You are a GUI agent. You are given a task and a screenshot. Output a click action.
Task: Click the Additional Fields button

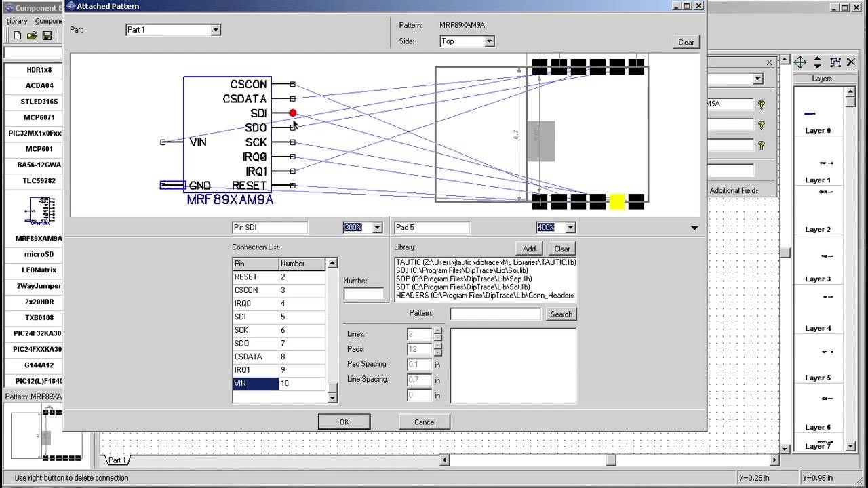(734, 190)
